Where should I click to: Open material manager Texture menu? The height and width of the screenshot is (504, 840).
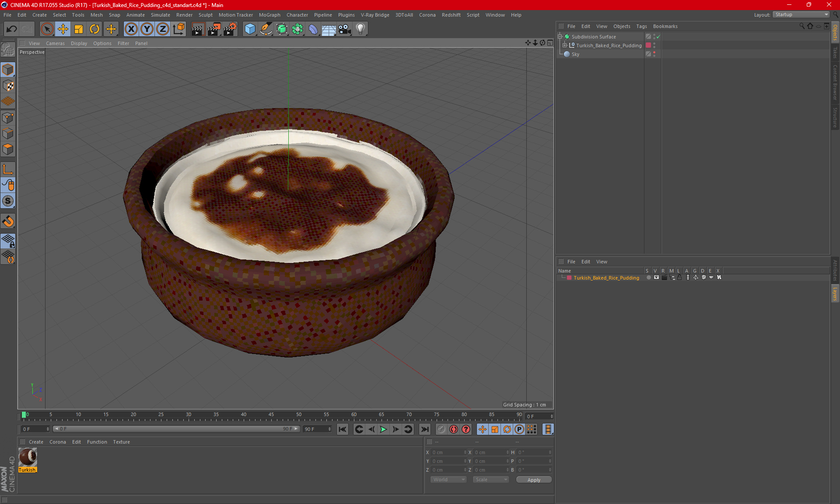click(121, 442)
